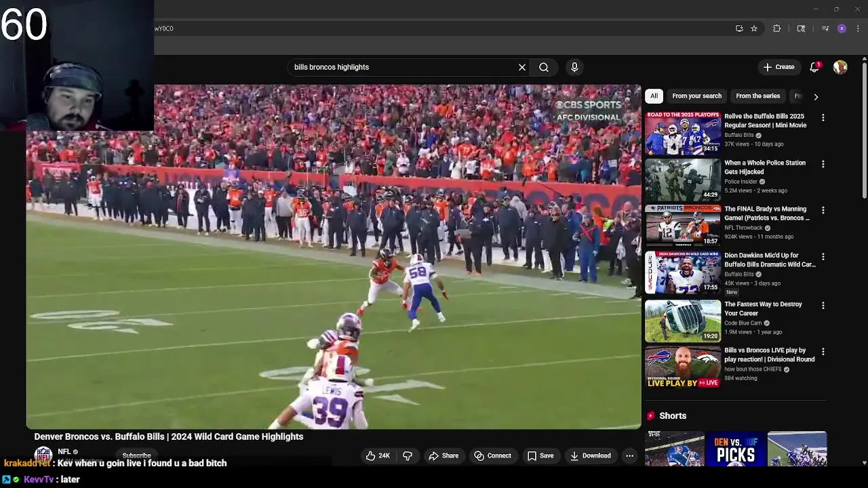Open the NFL channel avatar

pyautogui.click(x=43, y=455)
